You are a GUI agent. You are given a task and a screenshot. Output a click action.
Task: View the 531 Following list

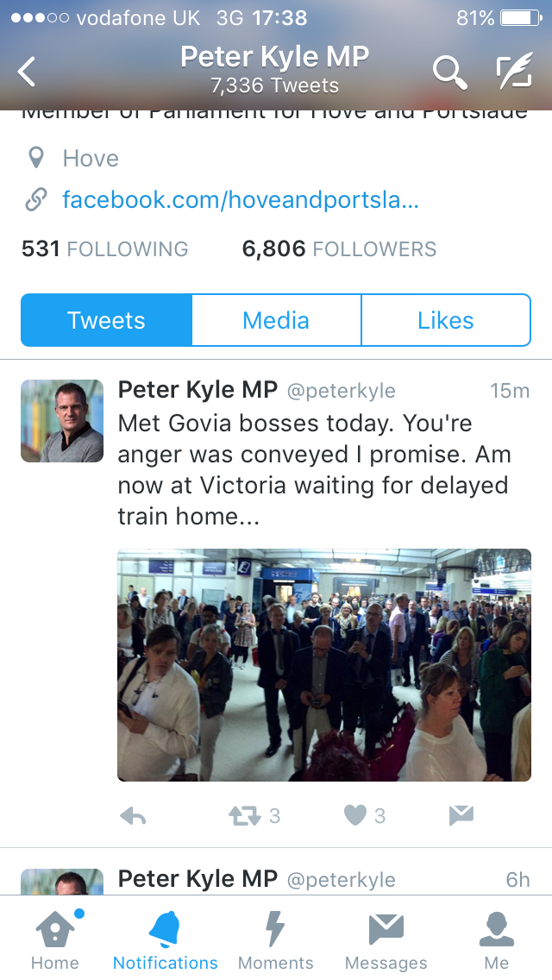pyautogui.click(x=105, y=248)
